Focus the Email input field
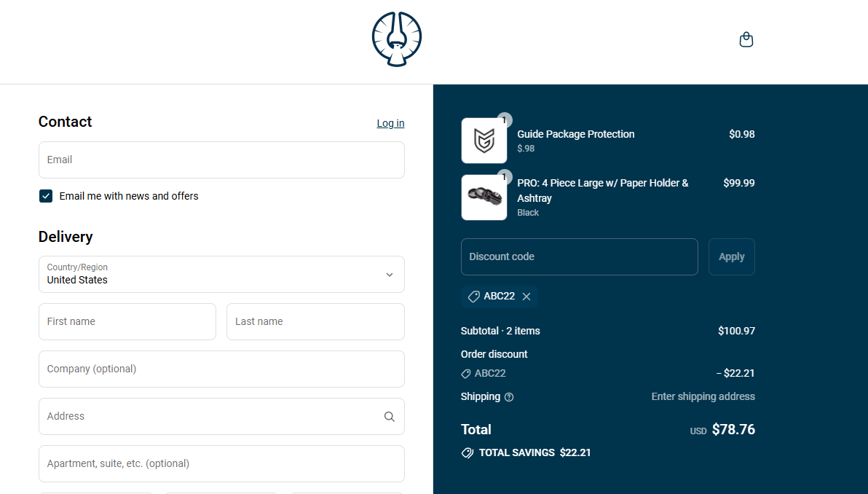 (221, 160)
